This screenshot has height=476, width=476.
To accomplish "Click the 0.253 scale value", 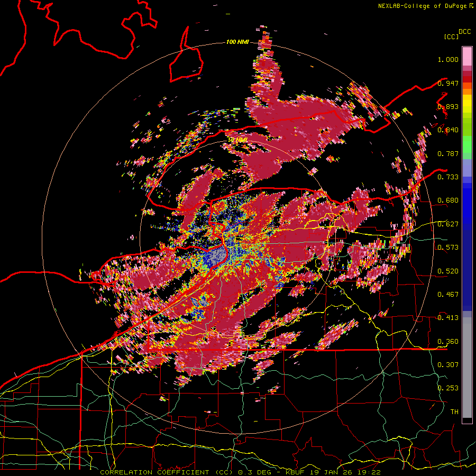I will pos(448,388).
